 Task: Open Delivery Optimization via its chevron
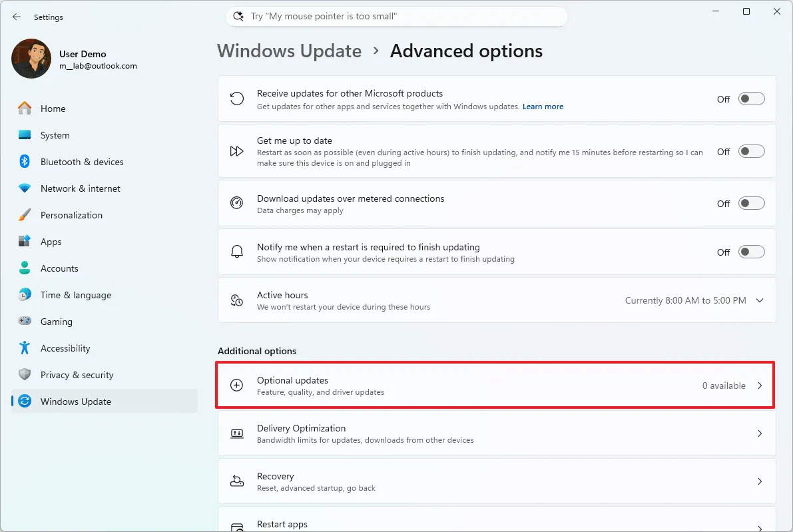click(x=760, y=433)
